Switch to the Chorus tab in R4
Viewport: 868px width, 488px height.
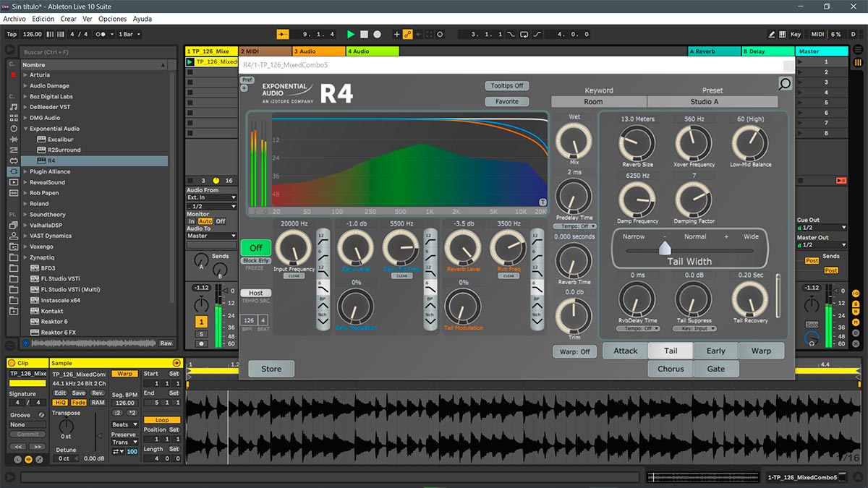pyautogui.click(x=671, y=369)
